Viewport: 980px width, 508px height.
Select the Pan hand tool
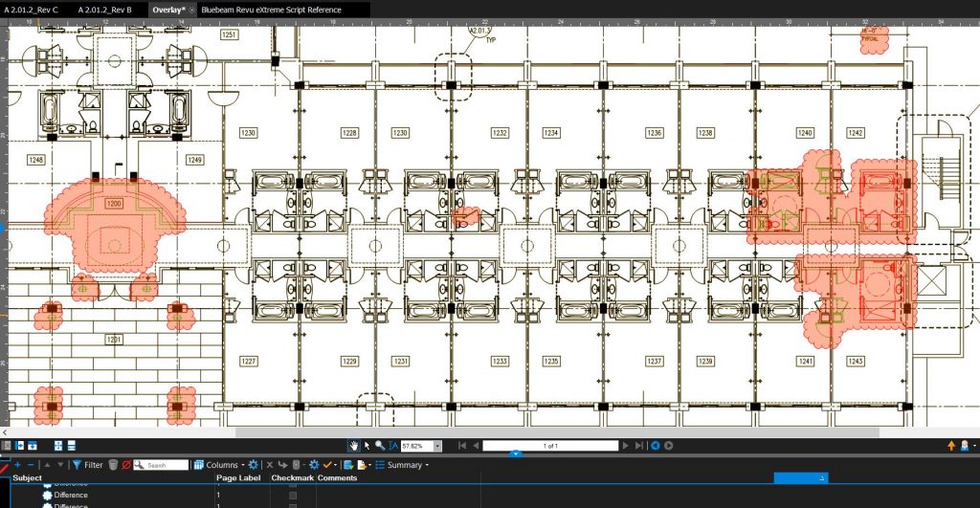coord(354,446)
